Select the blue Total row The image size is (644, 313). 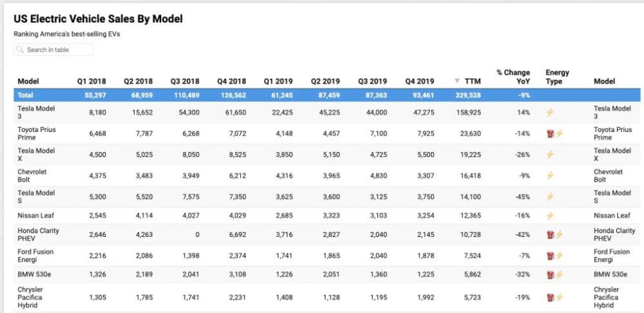pyautogui.click(x=258, y=95)
